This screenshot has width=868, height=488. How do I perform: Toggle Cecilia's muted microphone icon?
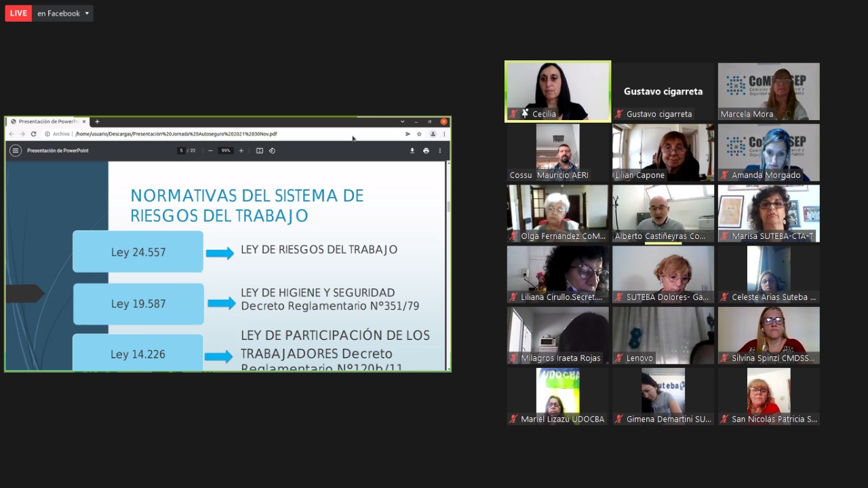coord(514,114)
